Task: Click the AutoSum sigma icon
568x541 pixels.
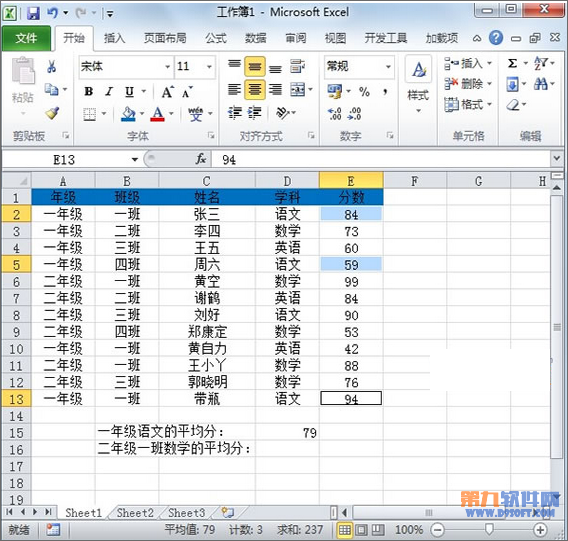Action: click(x=512, y=63)
